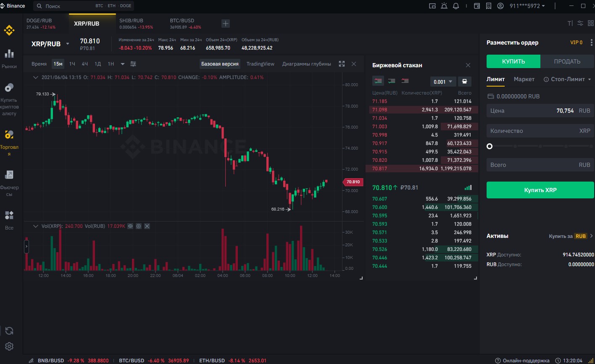Toggle volume indicator visibility eye
595x364 pixels.
pos(130,226)
